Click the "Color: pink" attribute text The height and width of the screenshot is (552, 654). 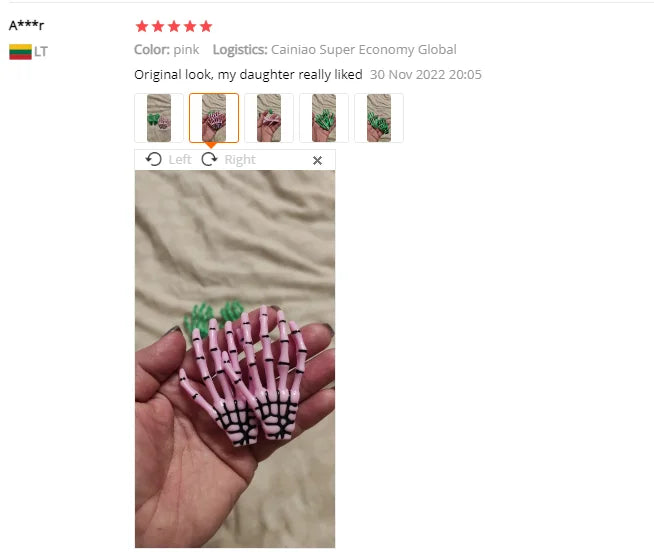click(x=166, y=50)
